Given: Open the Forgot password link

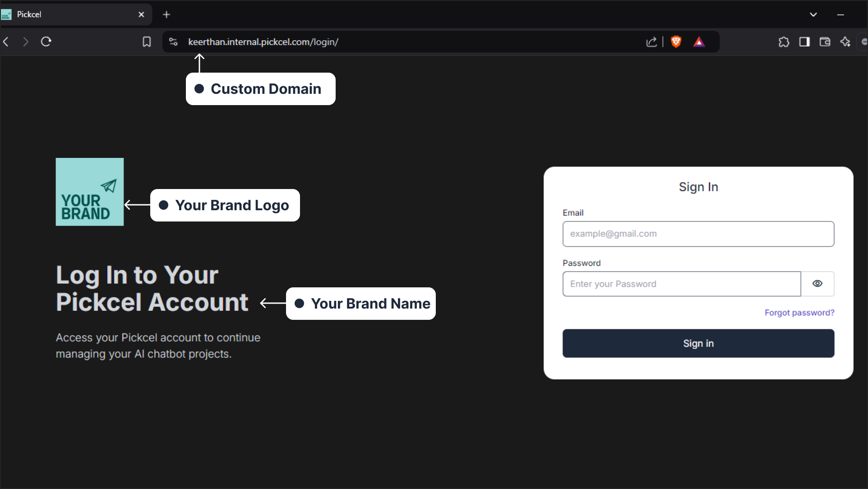Looking at the screenshot, I should [799, 313].
